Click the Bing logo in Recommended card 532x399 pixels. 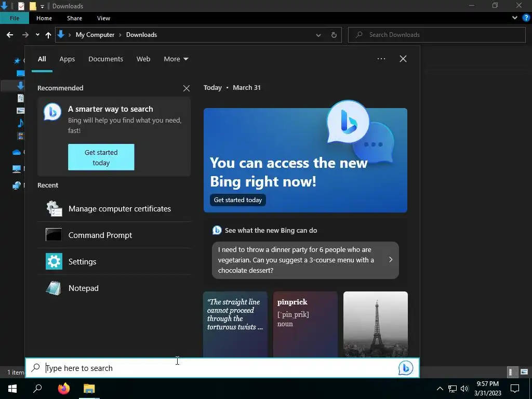52,112
